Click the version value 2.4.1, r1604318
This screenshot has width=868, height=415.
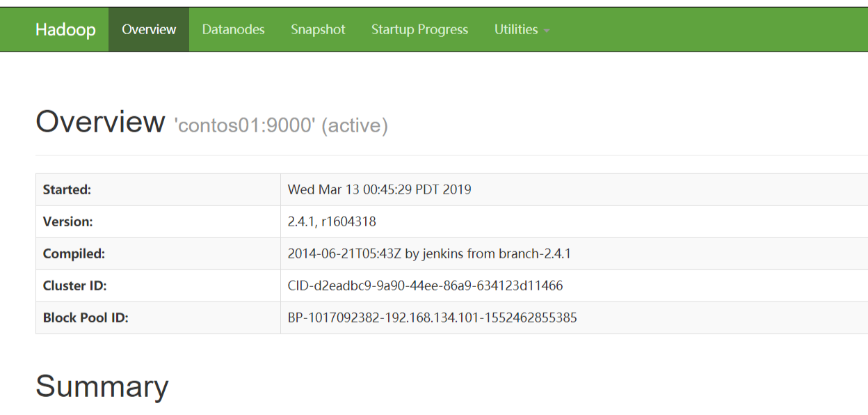332,221
